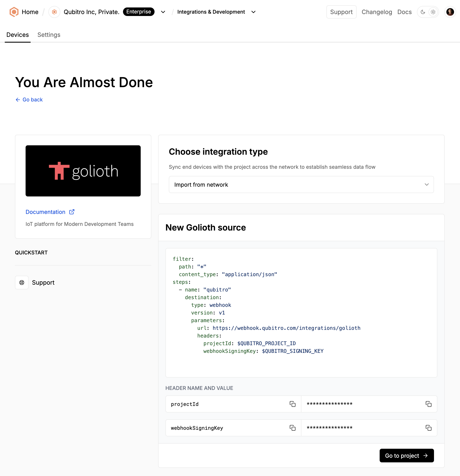Viewport: 460px width, 476px height.
Task: Click the Qubitro hexagon logo
Action: pos(14,12)
